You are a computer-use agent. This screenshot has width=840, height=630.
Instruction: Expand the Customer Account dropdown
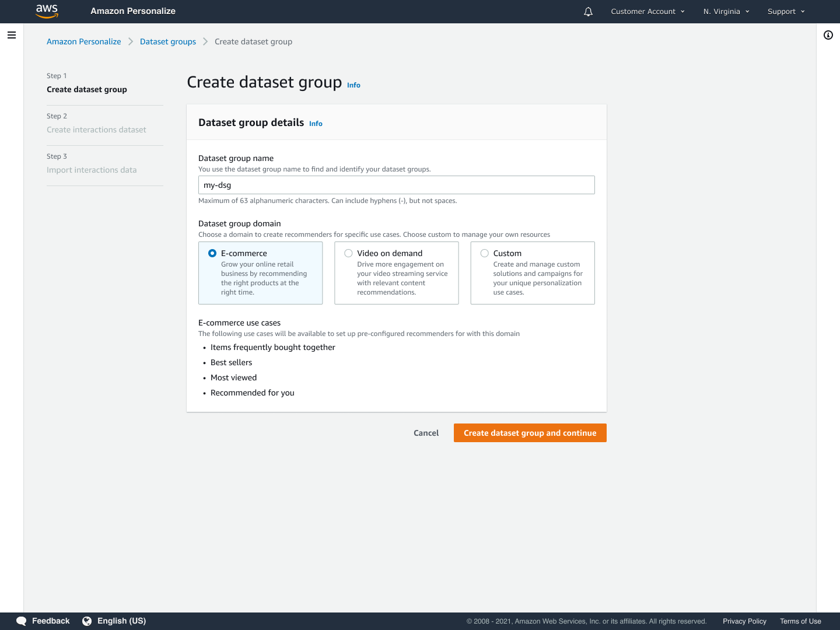coord(647,12)
